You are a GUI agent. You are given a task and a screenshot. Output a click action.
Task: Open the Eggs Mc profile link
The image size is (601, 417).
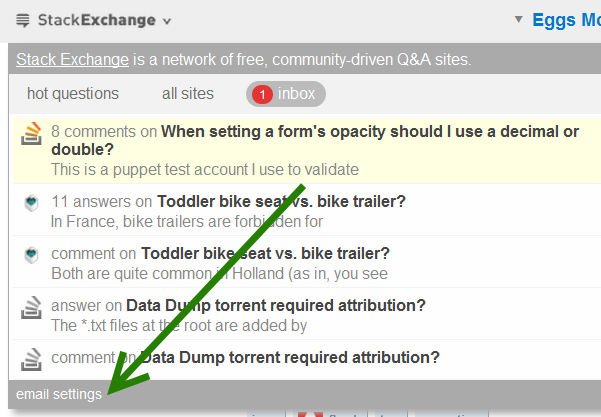pos(566,20)
